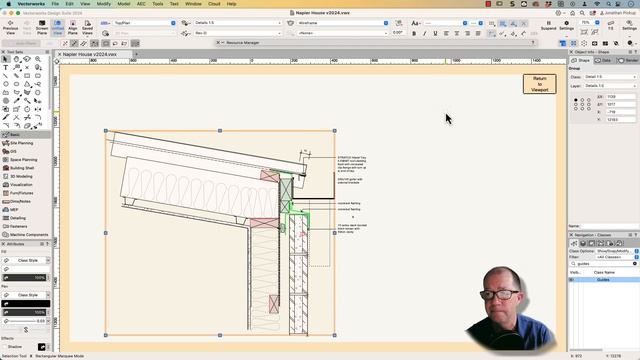Click the black pen color swatch
This screenshot has height=360, width=640.
point(26,304)
